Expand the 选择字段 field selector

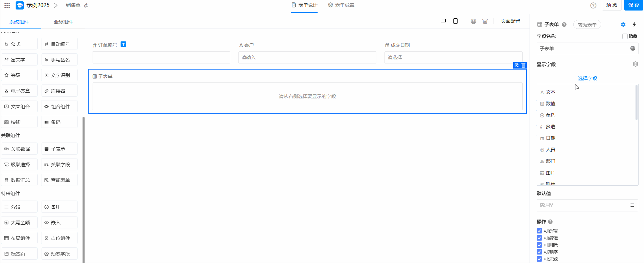click(x=587, y=78)
